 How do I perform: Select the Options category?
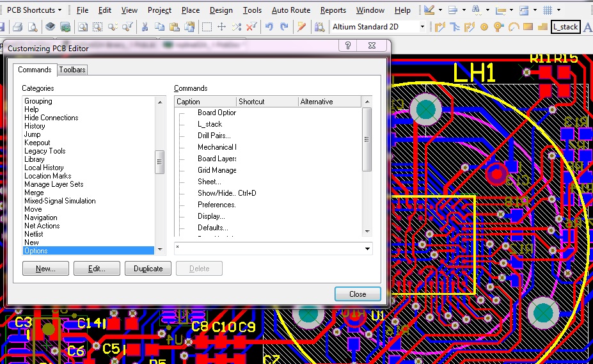(88, 251)
